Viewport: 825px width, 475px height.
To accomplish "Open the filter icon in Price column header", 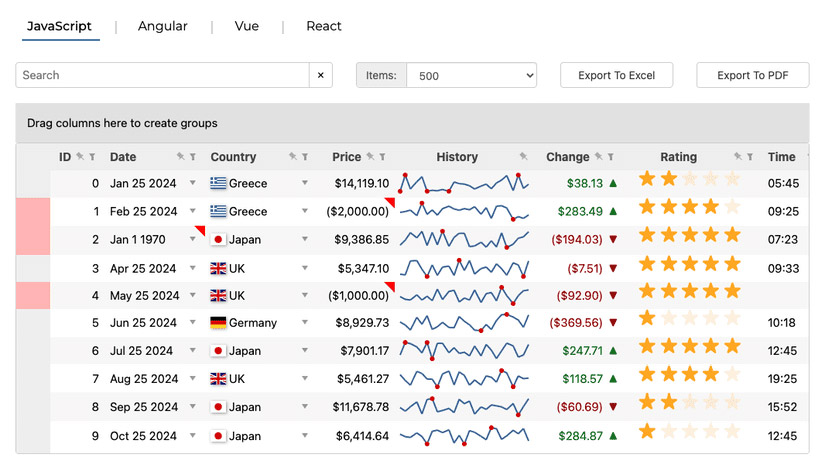I will (382, 157).
